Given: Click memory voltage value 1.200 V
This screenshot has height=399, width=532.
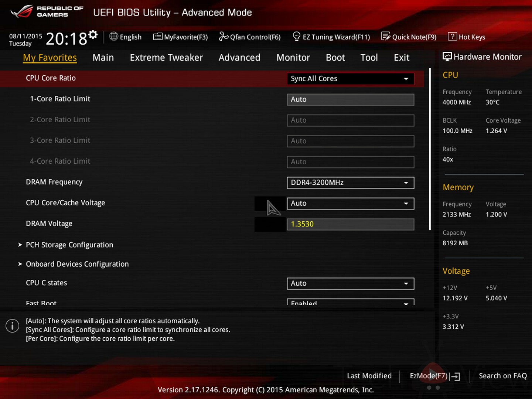Looking at the screenshot, I should 496,215.
